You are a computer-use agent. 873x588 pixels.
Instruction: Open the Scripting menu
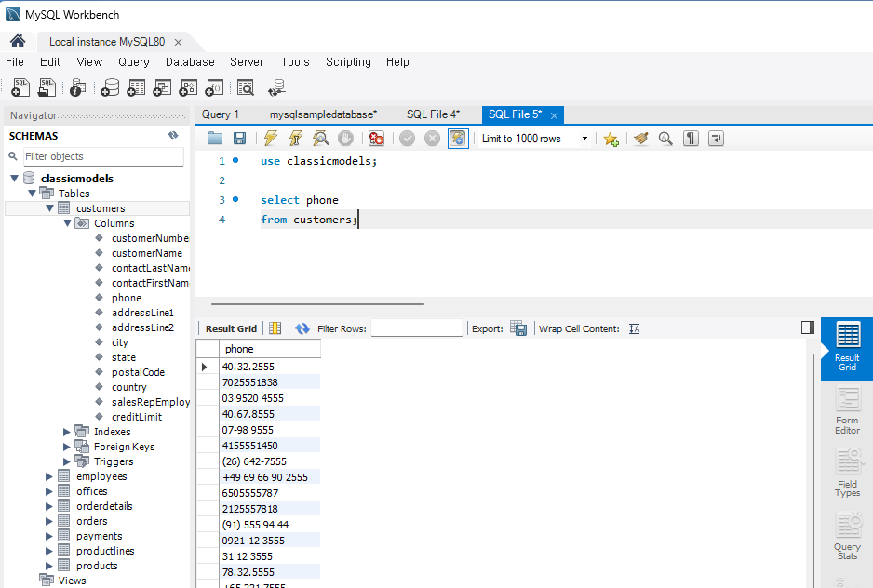coord(348,61)
